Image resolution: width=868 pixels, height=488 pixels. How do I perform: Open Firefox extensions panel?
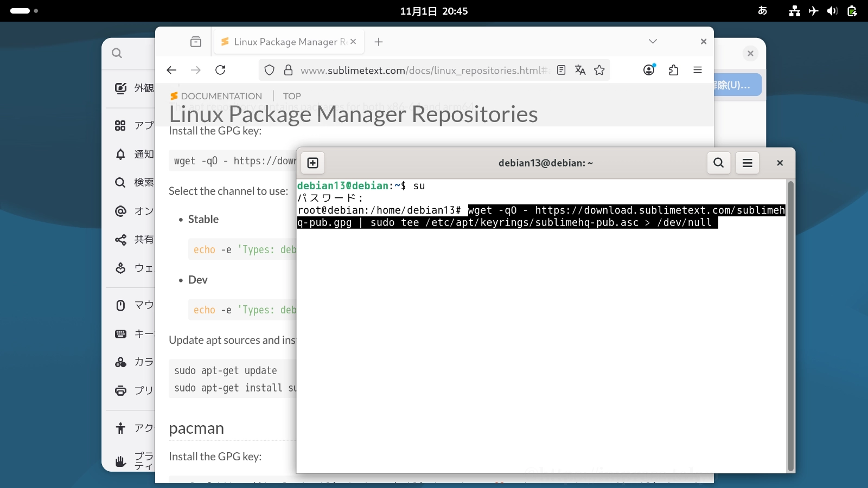[x=673, y=70]
